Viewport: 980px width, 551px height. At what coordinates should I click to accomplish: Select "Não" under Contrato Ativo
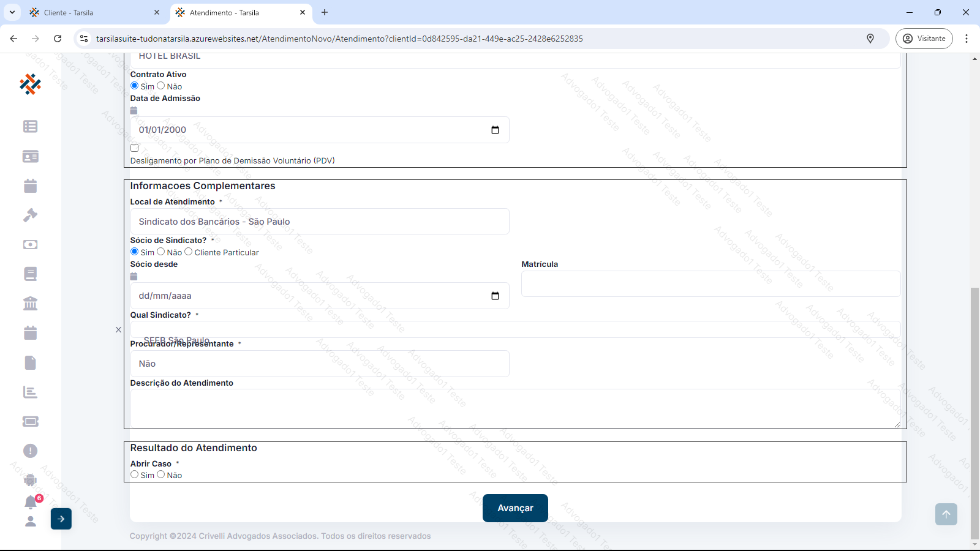tap(161, 86)
